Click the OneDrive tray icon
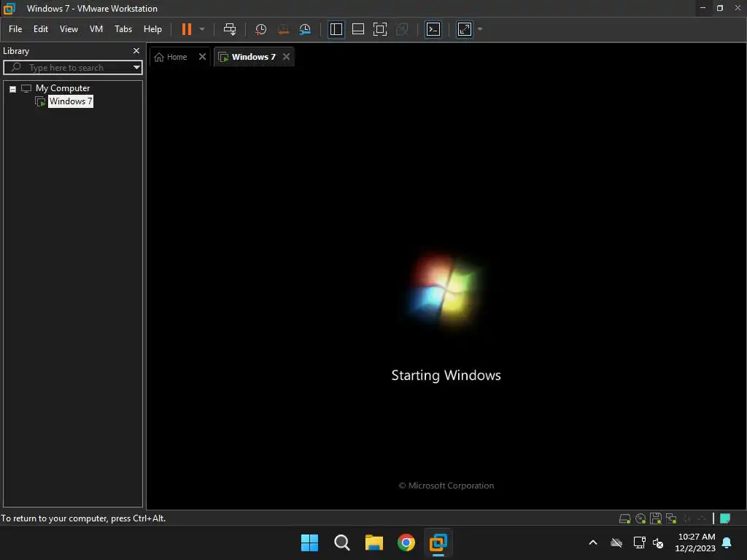Viewport: 747px width, 560px height. 616,542
